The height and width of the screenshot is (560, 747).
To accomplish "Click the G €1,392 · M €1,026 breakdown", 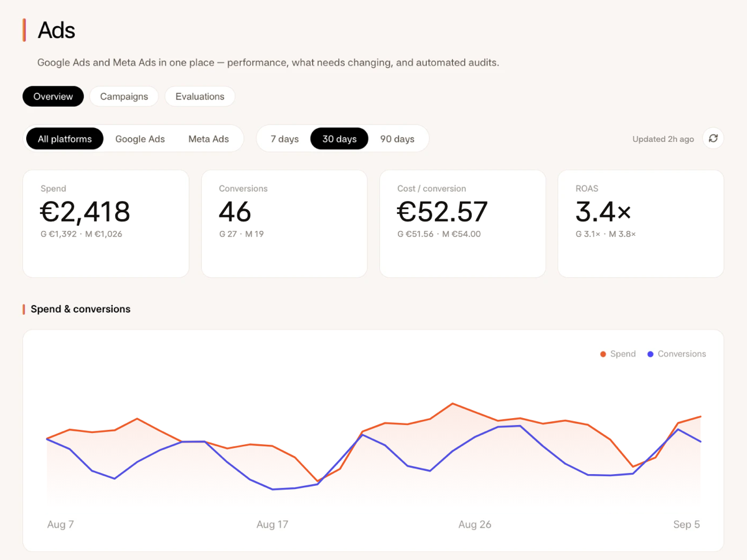I will click(x=82, y=234).
